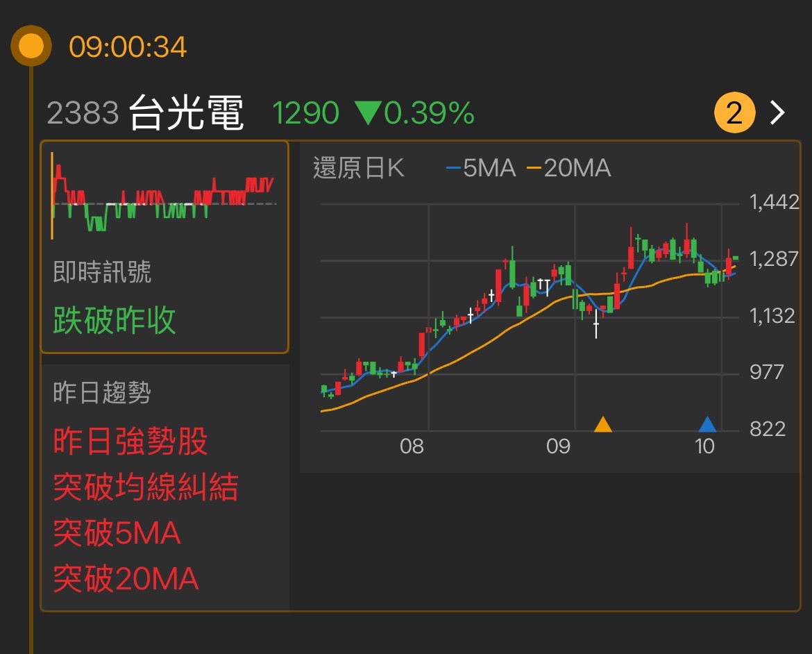812x654 pixels.
Task: Tap the 跌破昨收 signal text
Action: point(115,321)
